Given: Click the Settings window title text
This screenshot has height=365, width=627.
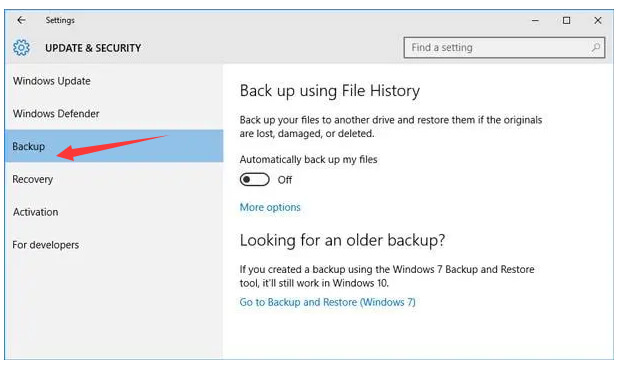Looking at the screenshot, I should click(60, 20).
